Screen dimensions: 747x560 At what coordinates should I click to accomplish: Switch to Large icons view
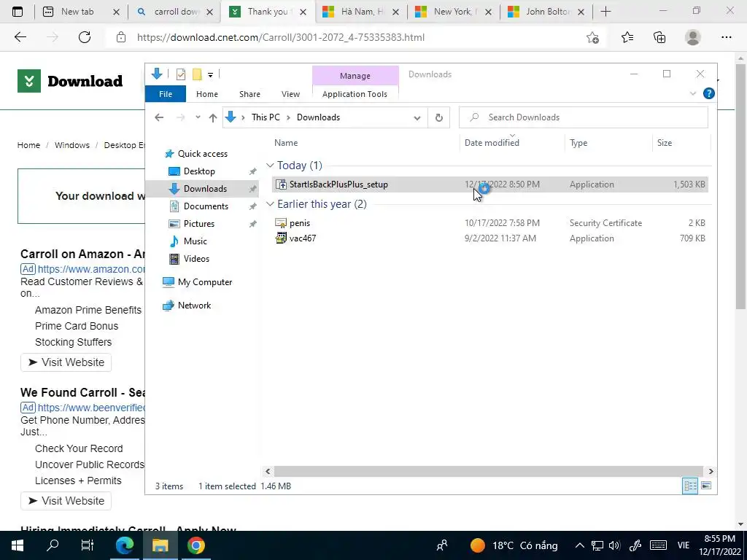[706, 486]
